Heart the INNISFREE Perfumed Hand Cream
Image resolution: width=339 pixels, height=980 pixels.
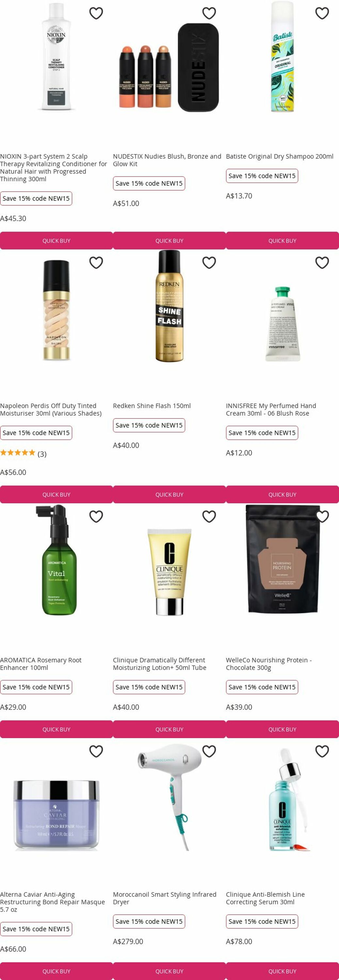pos(322,263)
